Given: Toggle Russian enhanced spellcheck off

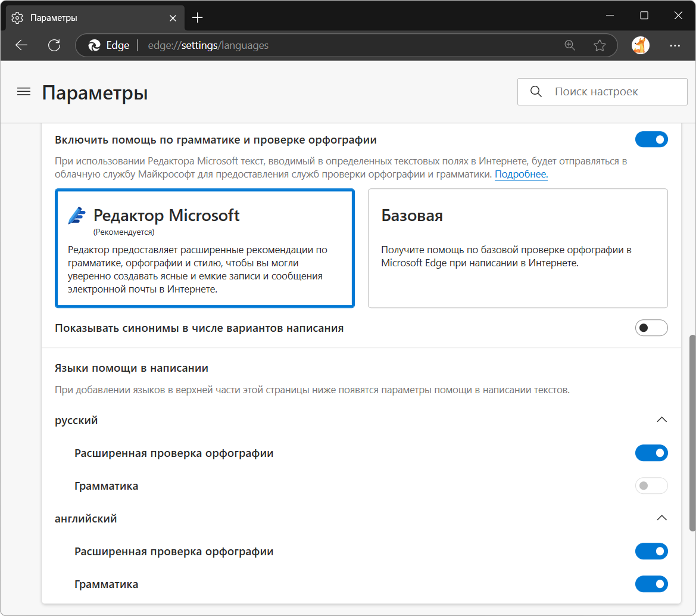Looking at the screenshot, I should click(651, 453).
